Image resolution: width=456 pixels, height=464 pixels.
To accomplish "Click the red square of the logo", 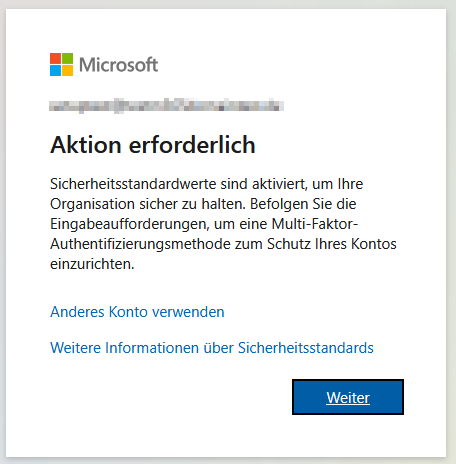I will (55, 58).
